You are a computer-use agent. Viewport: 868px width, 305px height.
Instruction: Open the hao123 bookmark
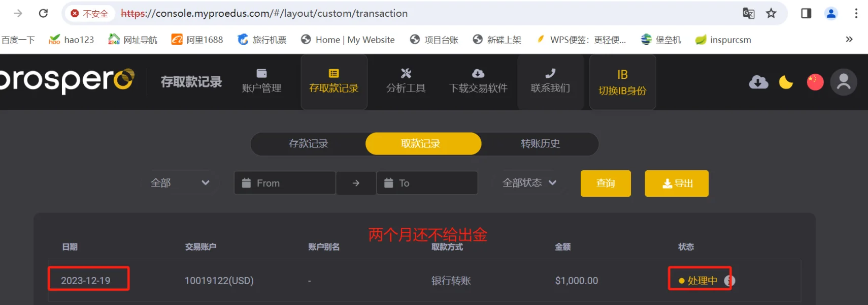pyautogui.click(x=71, y=40)
